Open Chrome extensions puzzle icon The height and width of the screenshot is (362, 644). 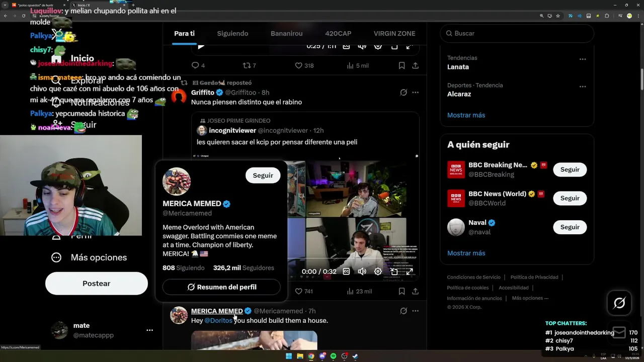607,16
